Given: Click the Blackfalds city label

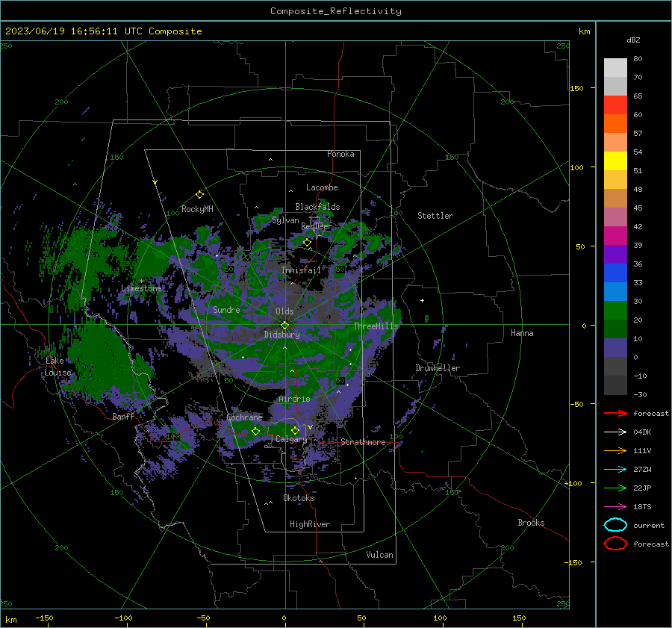Looking at the screenshot, I should click(317, 207).
